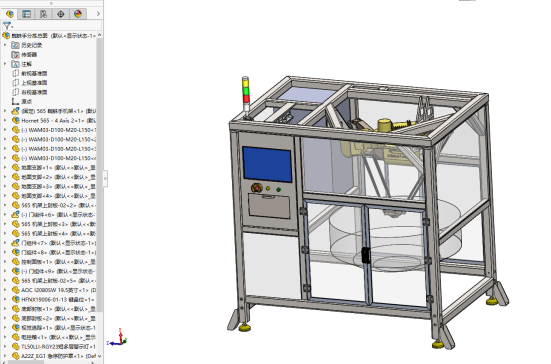The width and height of the screenshot is (551, 364).
Task: Click the tree filter funnel icon
Action: pos(7,25)
